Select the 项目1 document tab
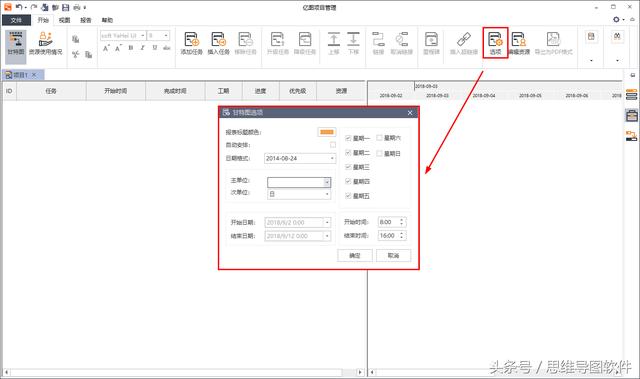640x379 pixels. pyautogui.click(x=22, y=75)
